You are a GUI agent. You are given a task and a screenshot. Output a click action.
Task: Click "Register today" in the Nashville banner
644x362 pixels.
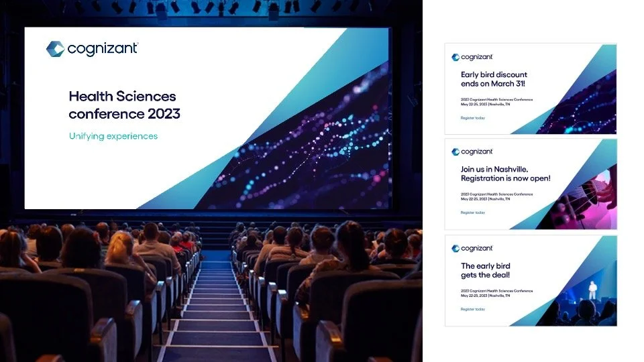pos(473,213)
